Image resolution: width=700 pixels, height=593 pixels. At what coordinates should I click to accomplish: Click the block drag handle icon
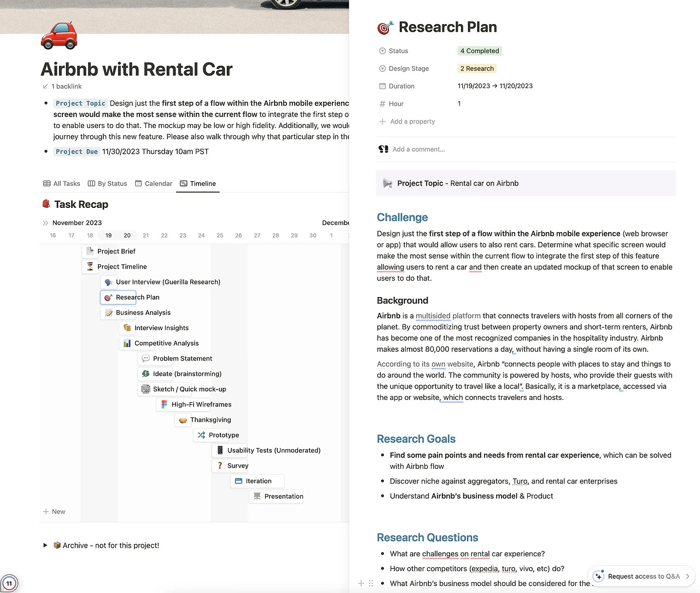(x=371, y=584)
